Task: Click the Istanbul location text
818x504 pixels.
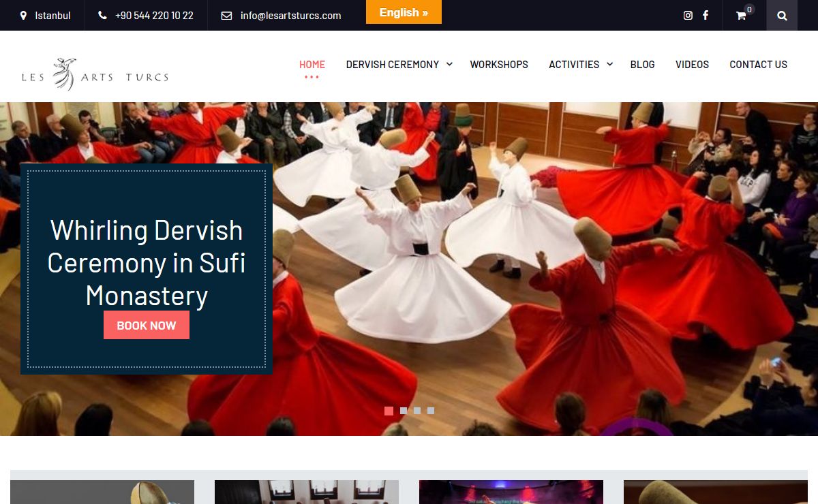Action: click(52, 15)
